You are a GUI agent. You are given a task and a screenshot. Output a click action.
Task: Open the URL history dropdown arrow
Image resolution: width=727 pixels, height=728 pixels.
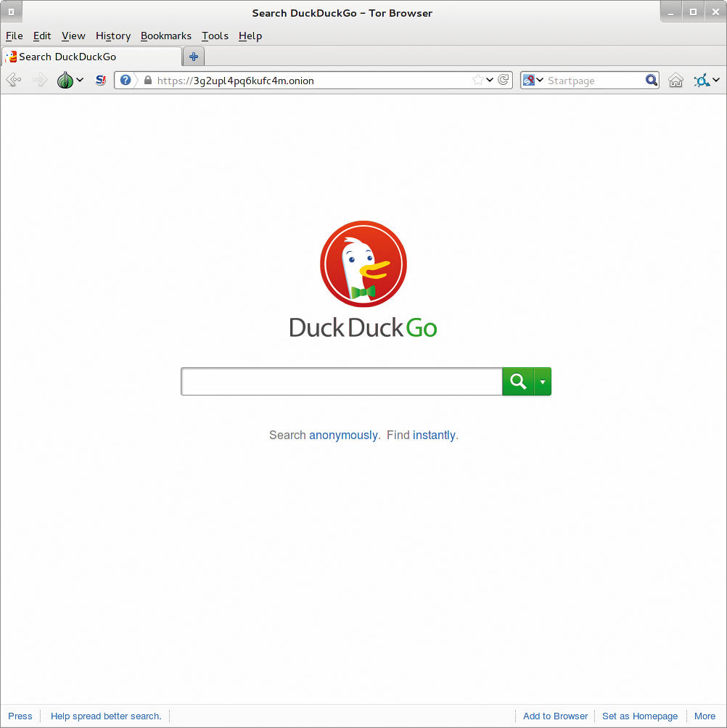click(490, 80)
